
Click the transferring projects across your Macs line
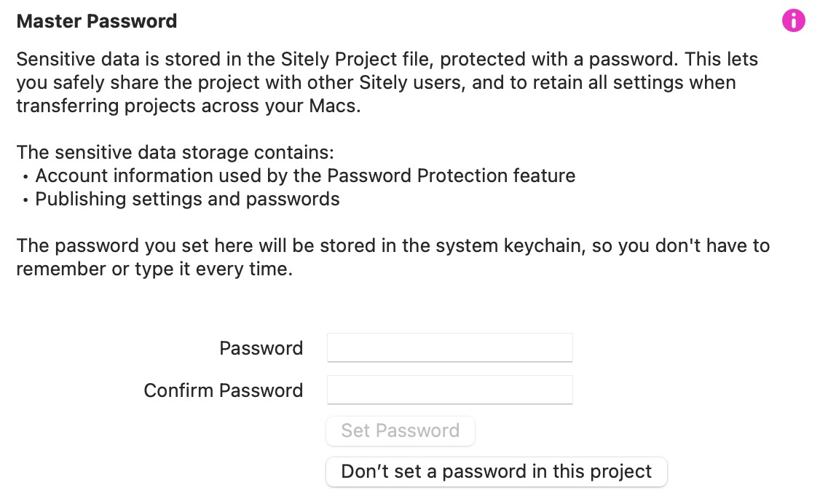[189, 106]
